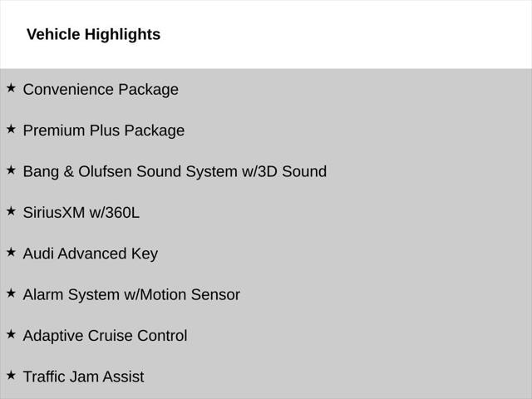Select the Audi Advanced Key item
Screen dimensions: 532x399
click(90, 254)
